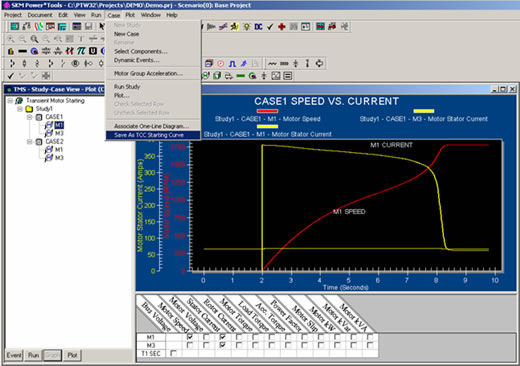Click the blue pulse waveform icon

coord(232,63)
